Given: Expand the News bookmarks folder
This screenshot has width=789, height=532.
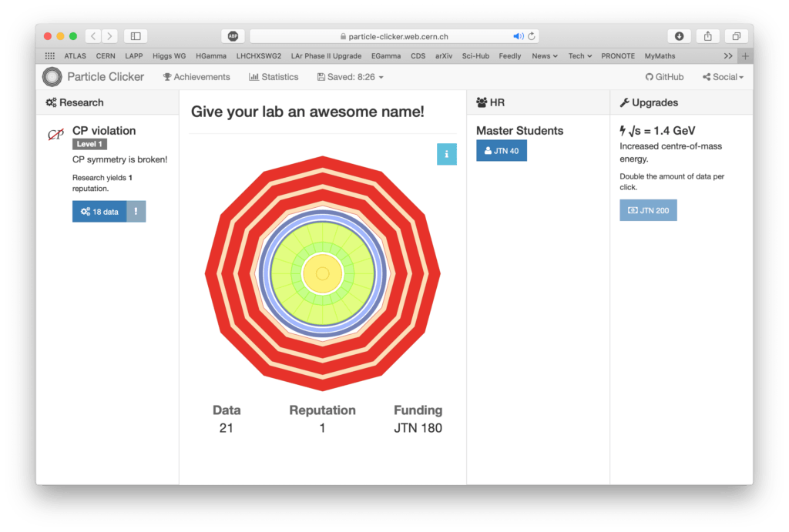Looking at the screenshot, I should [545, 56].
